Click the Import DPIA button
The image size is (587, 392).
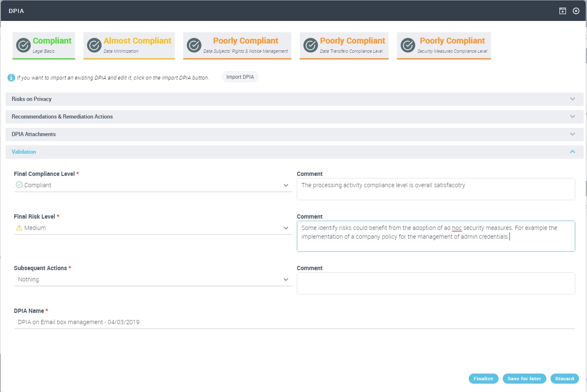[240, 77]
